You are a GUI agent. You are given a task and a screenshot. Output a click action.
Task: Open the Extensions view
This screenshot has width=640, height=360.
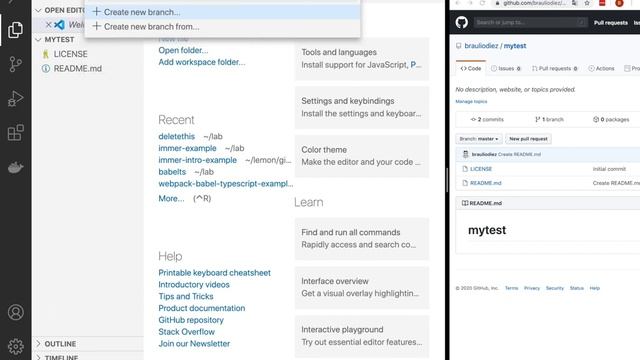pyautogui.click(x=16, y=133)
